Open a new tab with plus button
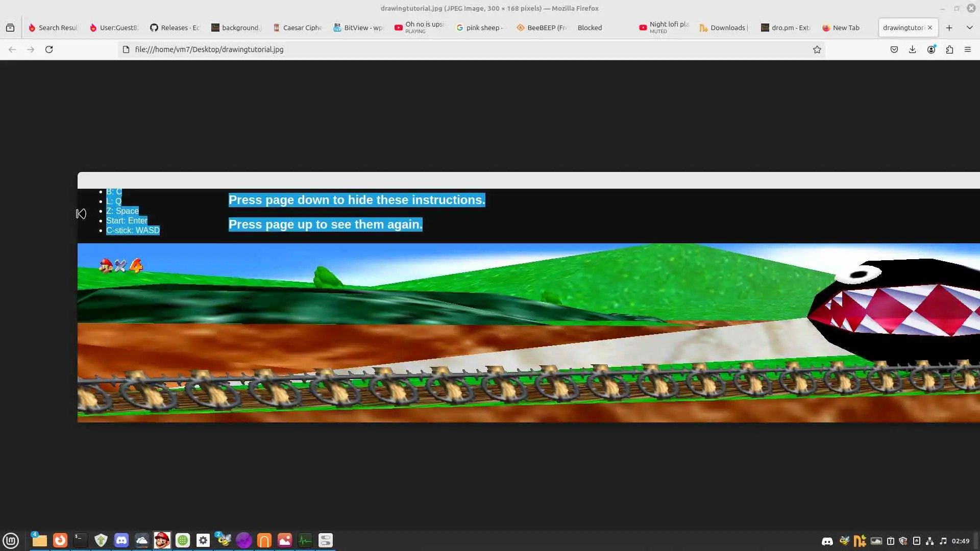Viewport: 980px width, 551px height. tap(949, 28)
